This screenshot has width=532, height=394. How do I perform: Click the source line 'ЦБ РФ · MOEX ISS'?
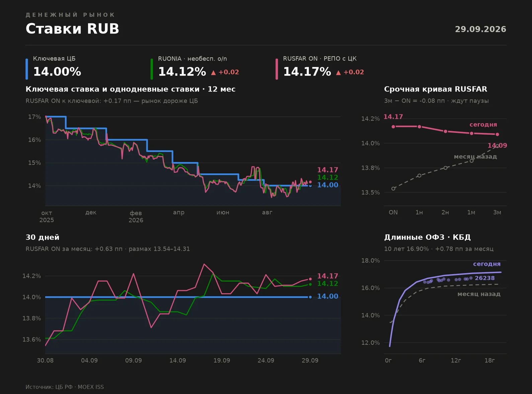pyautogui.click(x=79, y=387)
